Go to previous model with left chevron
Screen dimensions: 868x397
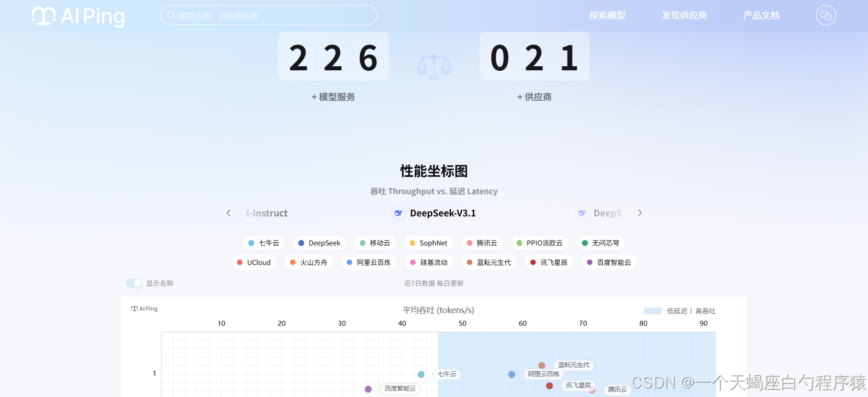click(x=228, y=213)
